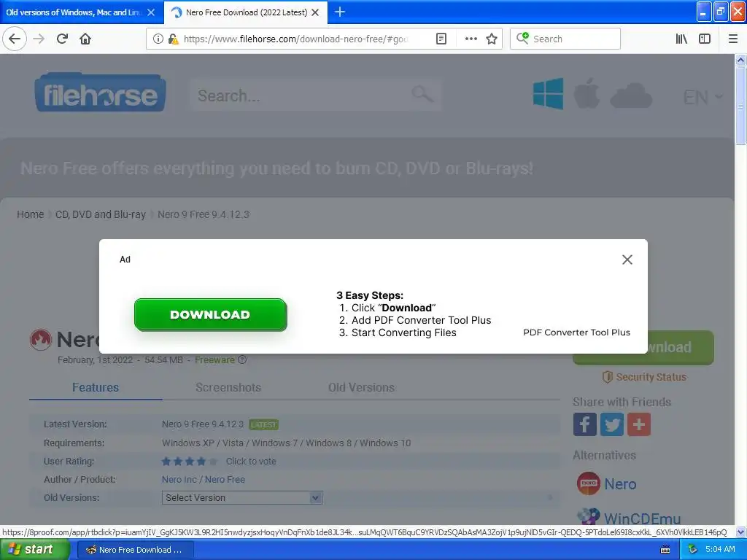This screenshot has width=747, height=560.
Task: Switch to the Screenshots tab
Action: (x=228, y=387)
